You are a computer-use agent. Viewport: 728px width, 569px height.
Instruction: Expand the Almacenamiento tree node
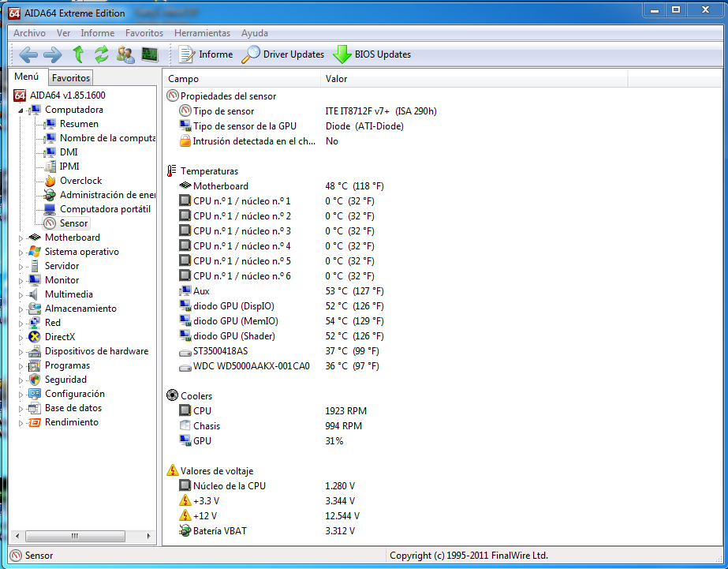[21, 309]
